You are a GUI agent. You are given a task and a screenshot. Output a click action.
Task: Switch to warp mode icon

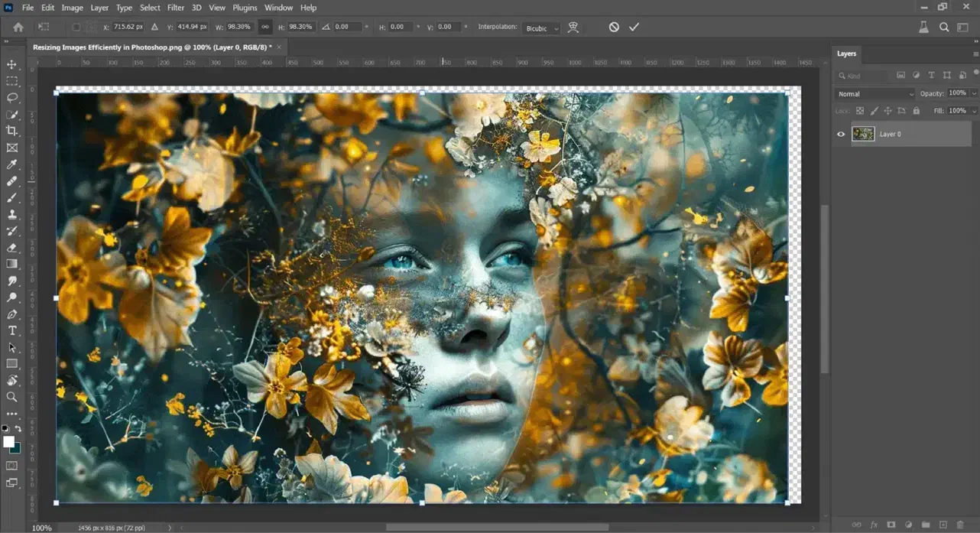(x=573, y=28)
